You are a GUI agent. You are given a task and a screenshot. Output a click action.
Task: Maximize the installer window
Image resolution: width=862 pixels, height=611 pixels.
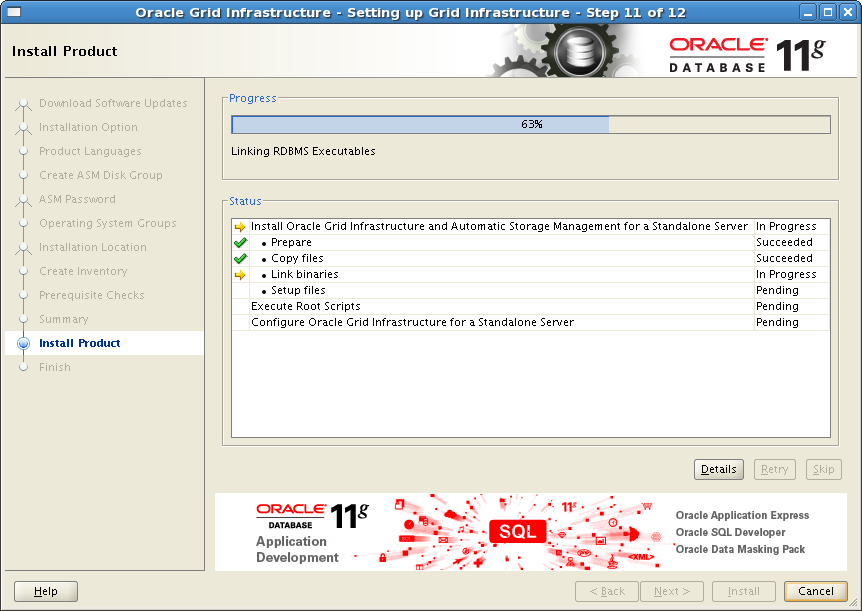pos(827,12)
